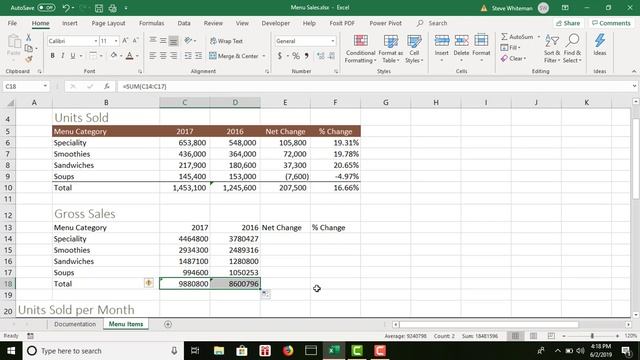The height and width of the screenshot is (360, 640).
Task: Switch to the Formulas tab
Action: coord(151,23)
